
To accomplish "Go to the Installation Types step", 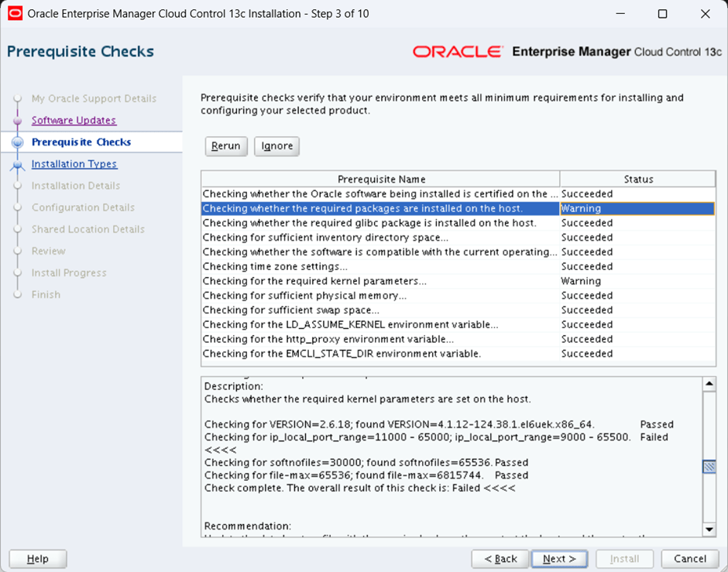I will [74, 164].
